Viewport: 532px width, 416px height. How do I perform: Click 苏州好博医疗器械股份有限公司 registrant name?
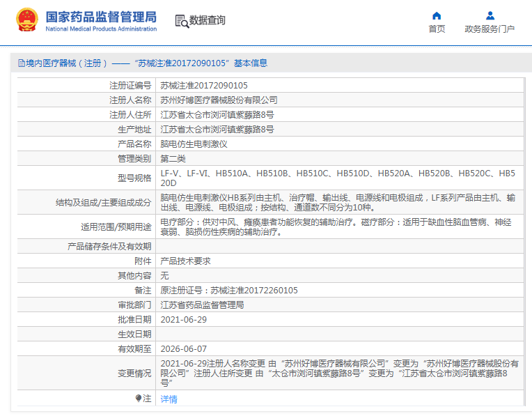click(219, 100)
